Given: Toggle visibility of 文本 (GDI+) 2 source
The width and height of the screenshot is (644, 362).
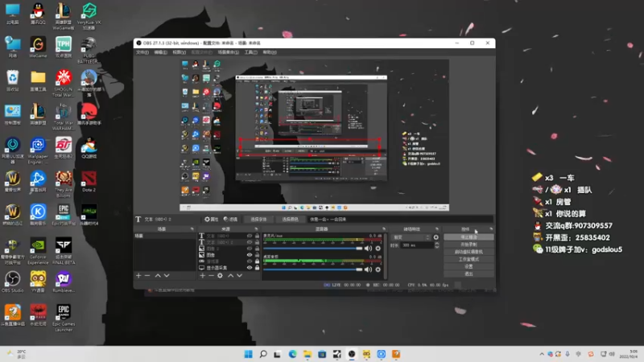Looking at the screenshot, I should coord(250,242).
